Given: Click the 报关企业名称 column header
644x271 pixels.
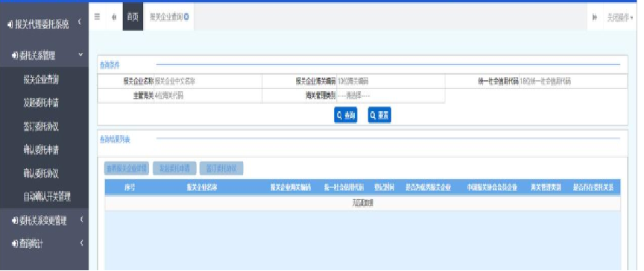Looking at the screenshot, I should click(202, 188).
